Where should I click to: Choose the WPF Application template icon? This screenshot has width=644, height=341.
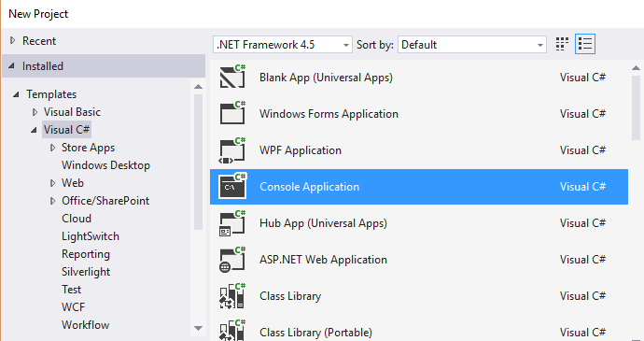coord(232,149)
